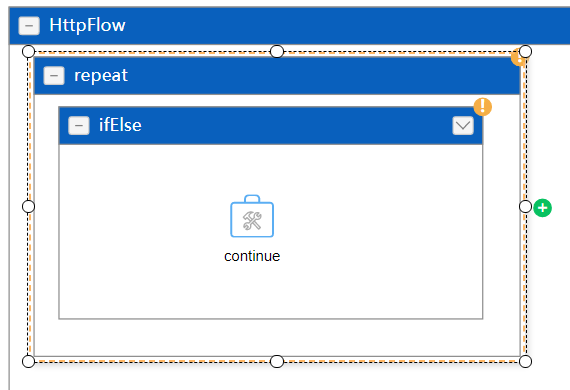Click the bottom-center selection handle
Viewport: 570px width, 390px height.
(x=277, y=361)
